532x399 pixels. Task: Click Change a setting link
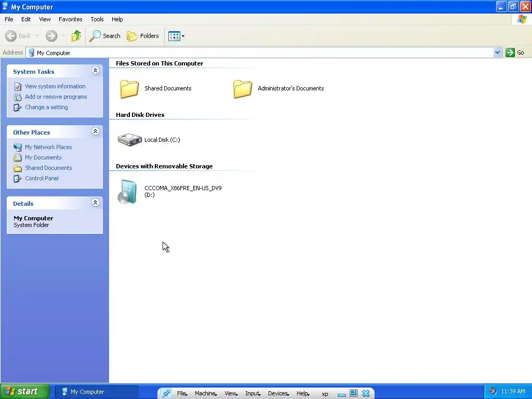[x=46, y=107]
